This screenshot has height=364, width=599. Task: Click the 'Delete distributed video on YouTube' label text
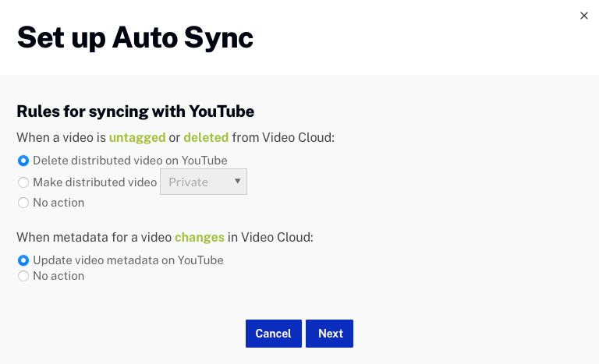pyautogui.click(x=129, y=161)
